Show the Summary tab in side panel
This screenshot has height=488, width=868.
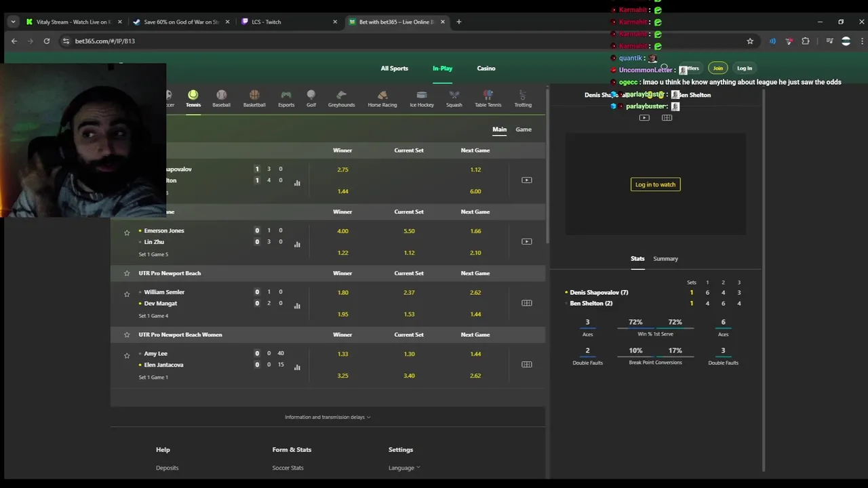(x=665, y=258)
